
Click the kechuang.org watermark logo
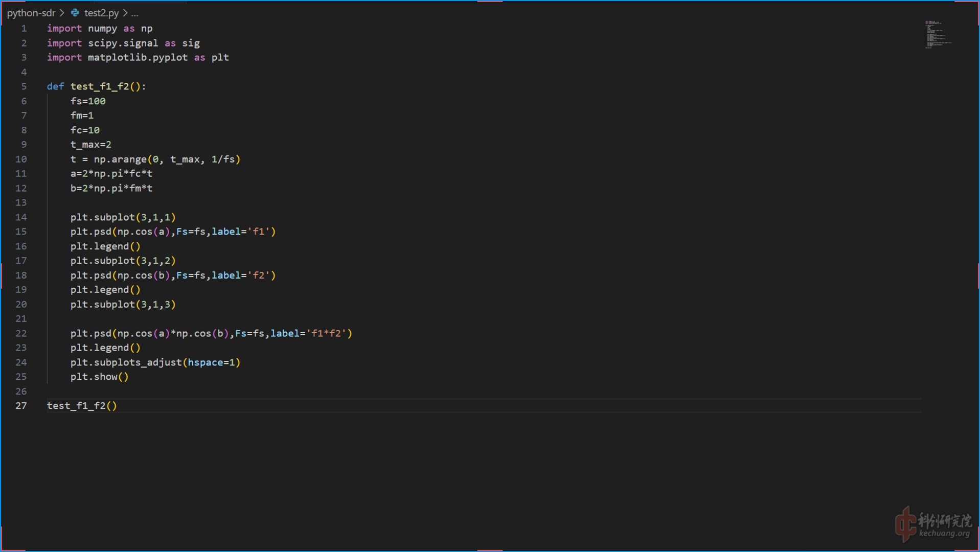(906, 524)
